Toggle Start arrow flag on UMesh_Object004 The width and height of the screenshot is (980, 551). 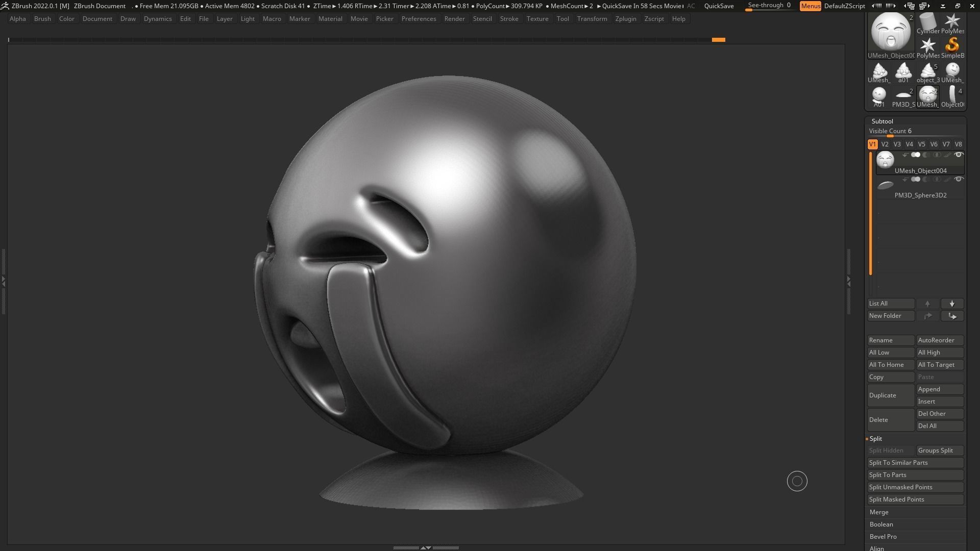click(x=905, y=155)
